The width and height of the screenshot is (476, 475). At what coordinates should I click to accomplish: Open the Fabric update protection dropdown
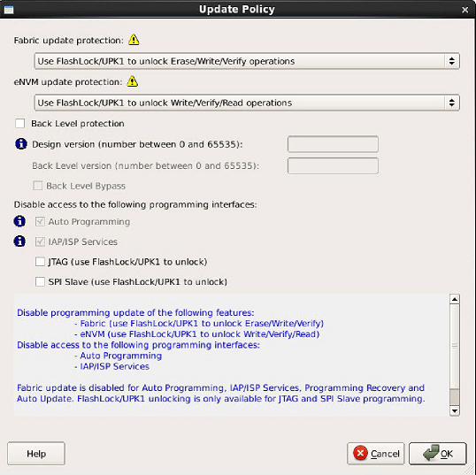(247, 61)
